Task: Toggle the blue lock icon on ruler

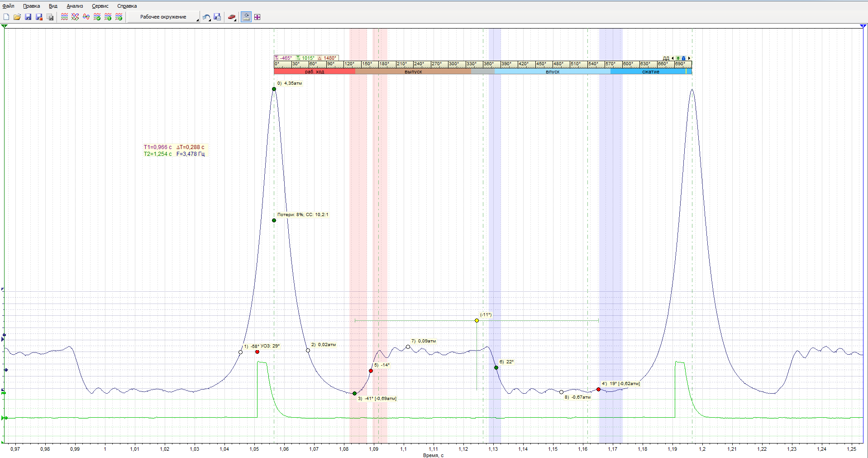Action: (683, 58)
